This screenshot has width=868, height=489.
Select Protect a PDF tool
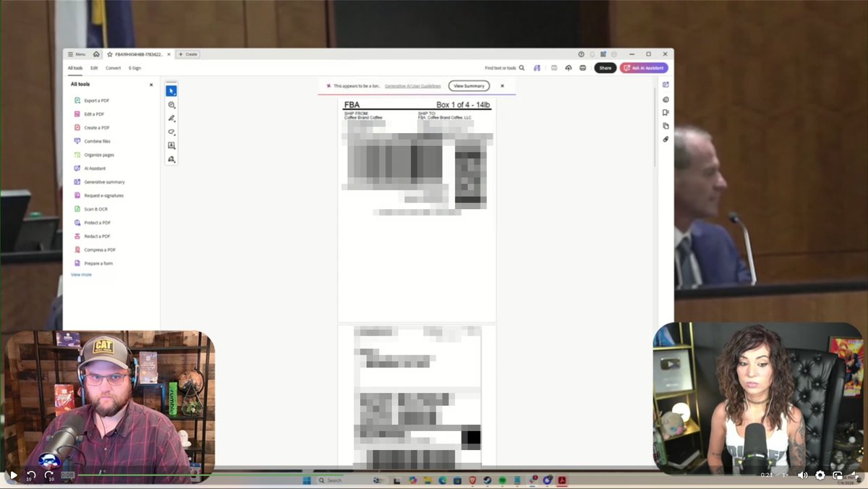click(92, 223)
